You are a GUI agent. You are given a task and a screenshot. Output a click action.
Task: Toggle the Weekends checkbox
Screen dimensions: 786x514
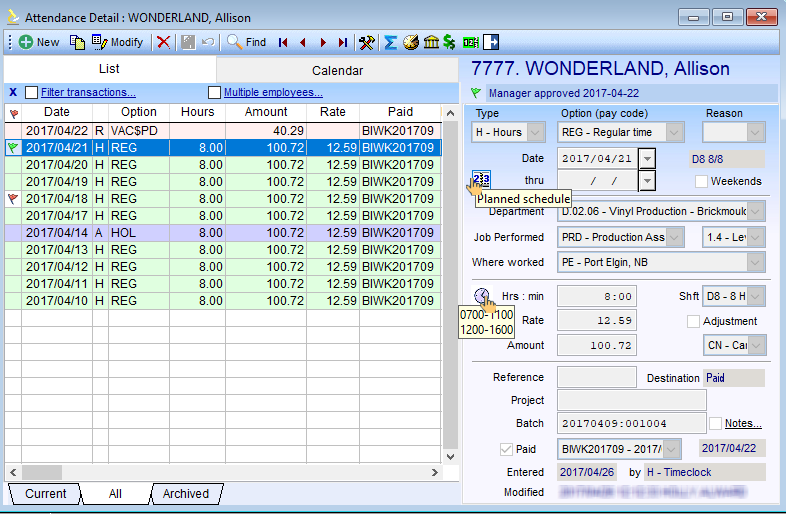pyautogui.click(x=702, y=181)
